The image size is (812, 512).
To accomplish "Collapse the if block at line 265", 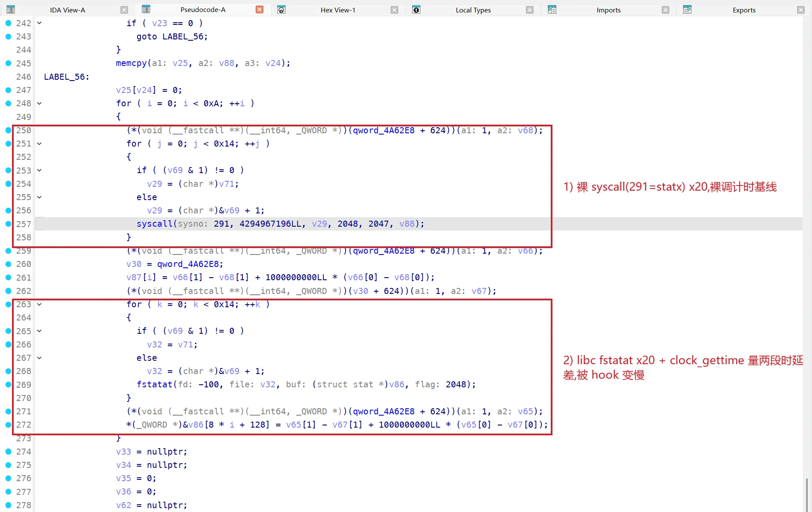I will pos(39,331).
